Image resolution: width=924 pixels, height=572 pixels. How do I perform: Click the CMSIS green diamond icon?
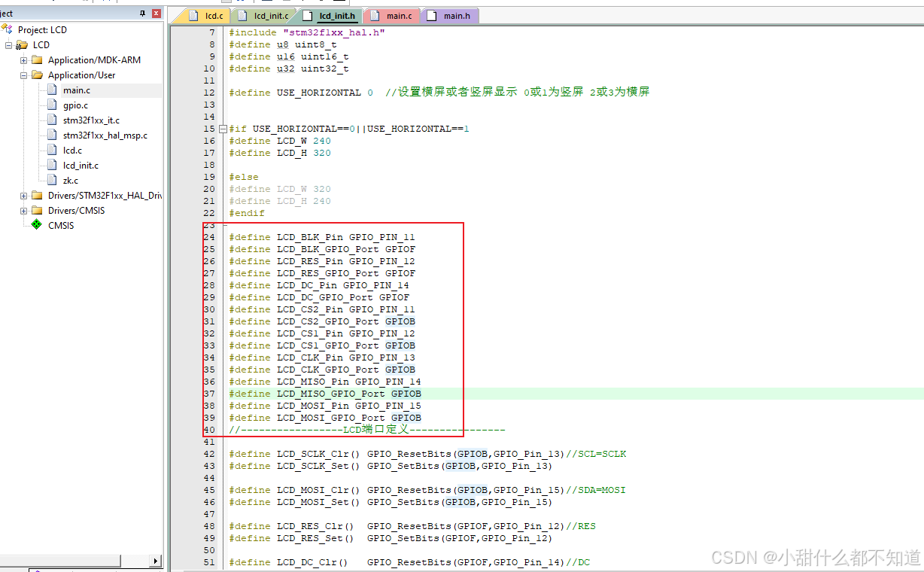tap(36, 225)
